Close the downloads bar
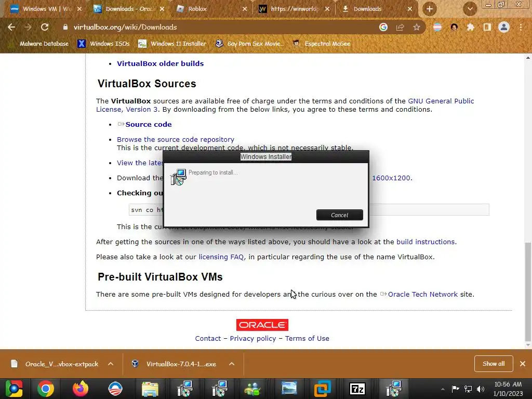 (523, 364)
